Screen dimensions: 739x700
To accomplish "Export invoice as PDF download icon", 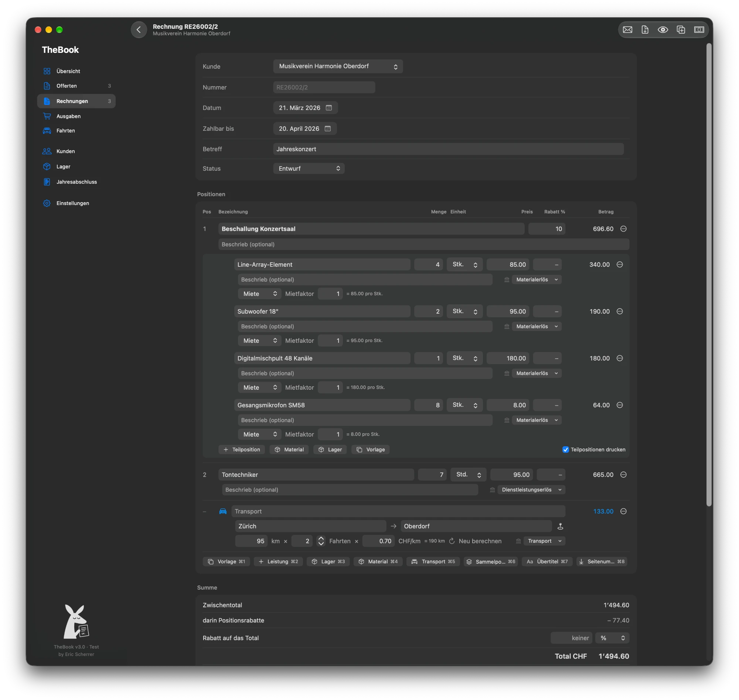I will point(645,30).
